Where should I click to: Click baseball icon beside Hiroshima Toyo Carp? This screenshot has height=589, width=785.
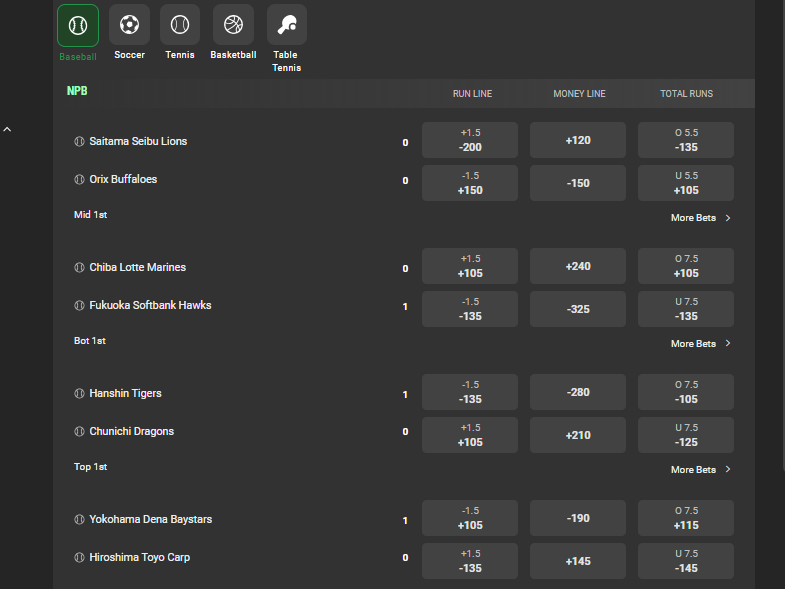point(79,557)
